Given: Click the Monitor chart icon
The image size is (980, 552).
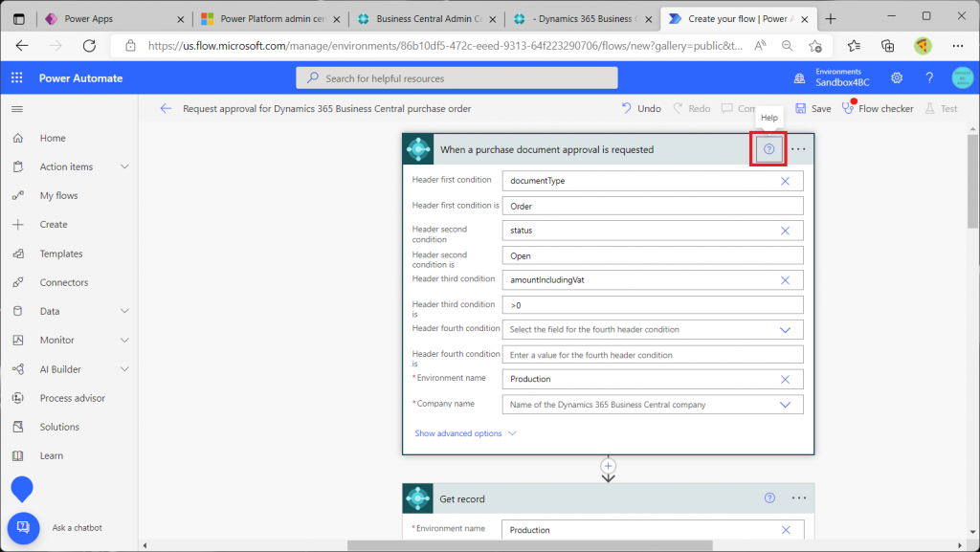Looking at the screenshot, I should (x=18, y=340).
